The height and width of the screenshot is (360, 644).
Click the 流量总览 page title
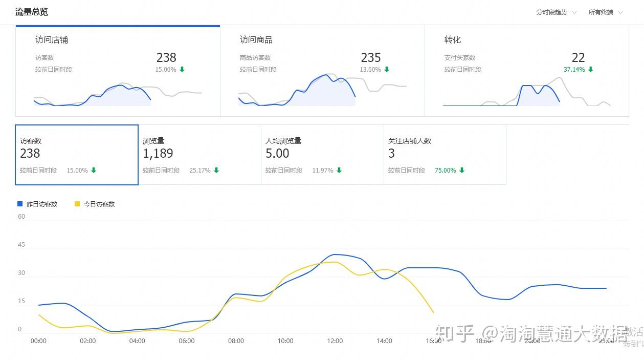click(x=32, y=12)
